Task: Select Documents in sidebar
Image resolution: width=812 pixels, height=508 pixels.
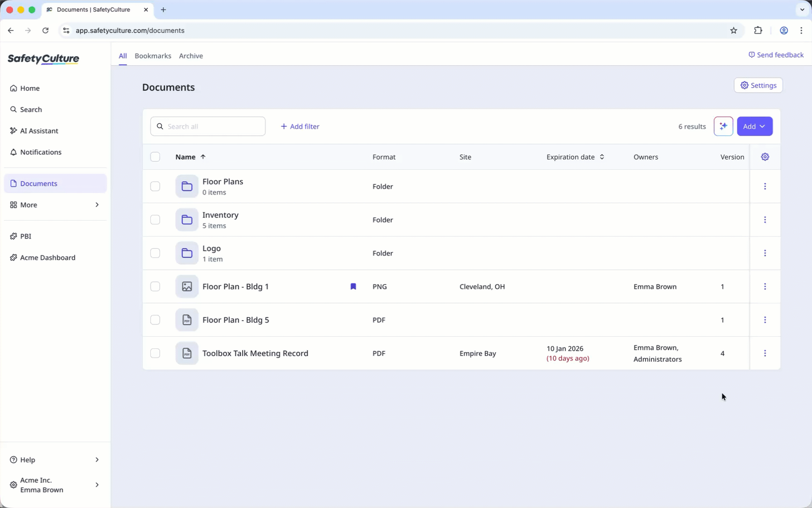Action: click(55, 183)
